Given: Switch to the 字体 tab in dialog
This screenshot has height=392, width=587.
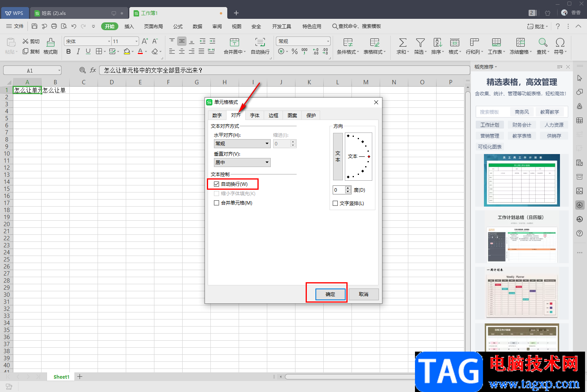Looking at the screenshot, I should (x=255, y=115).
